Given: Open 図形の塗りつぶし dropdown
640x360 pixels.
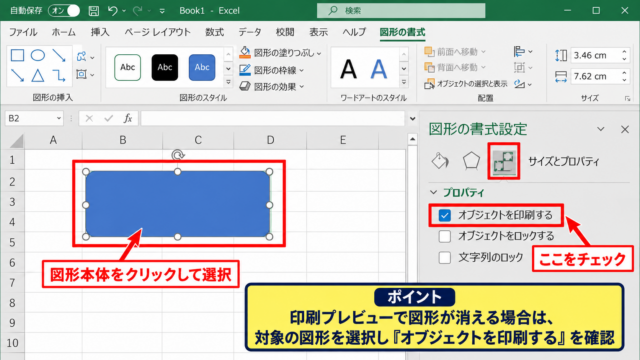Looking at the screenshot, I should [x=280, y=53].
